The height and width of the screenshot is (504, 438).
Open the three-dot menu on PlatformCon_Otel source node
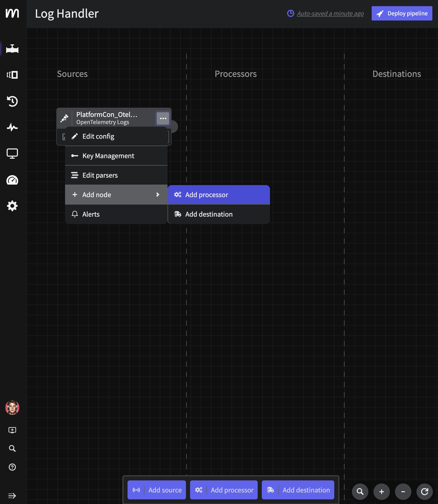pyautogui.click(x=163, y=118)
